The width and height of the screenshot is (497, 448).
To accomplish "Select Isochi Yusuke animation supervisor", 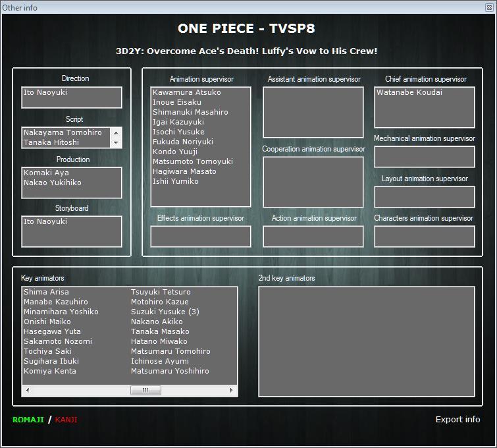I will click(178, 132).
